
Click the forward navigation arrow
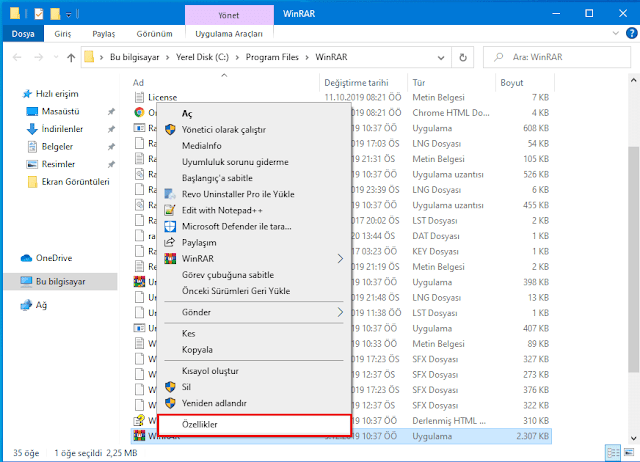coord(38,58)
